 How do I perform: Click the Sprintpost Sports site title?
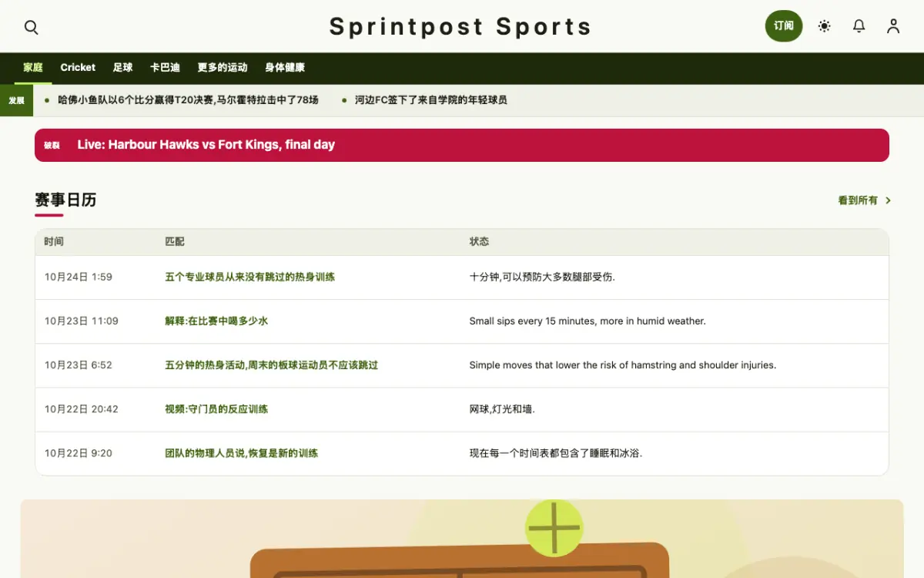pyautogui.click(x=460, y=27)
